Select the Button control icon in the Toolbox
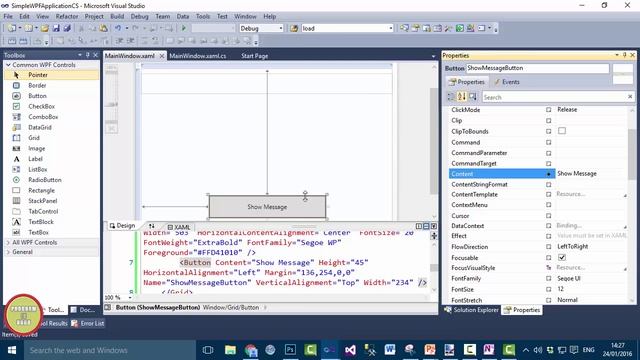This screenshot has height=360, width=640. click(16, 96)
